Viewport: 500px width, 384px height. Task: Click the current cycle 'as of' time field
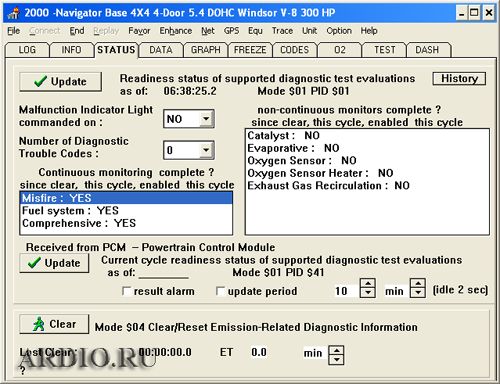point(163,273)
